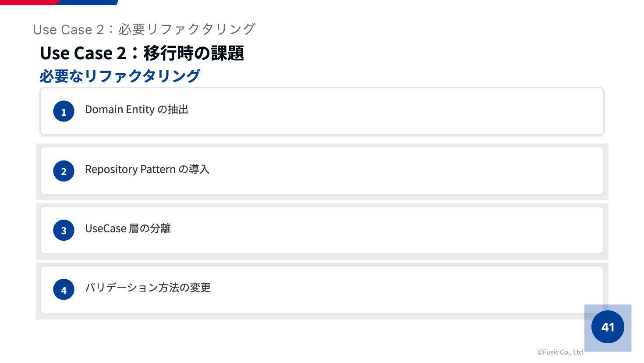Image resolution: width=644 pixels, height=363 pixels.
Task: Select the blue number 3 badge
Action: click(64, 230)
